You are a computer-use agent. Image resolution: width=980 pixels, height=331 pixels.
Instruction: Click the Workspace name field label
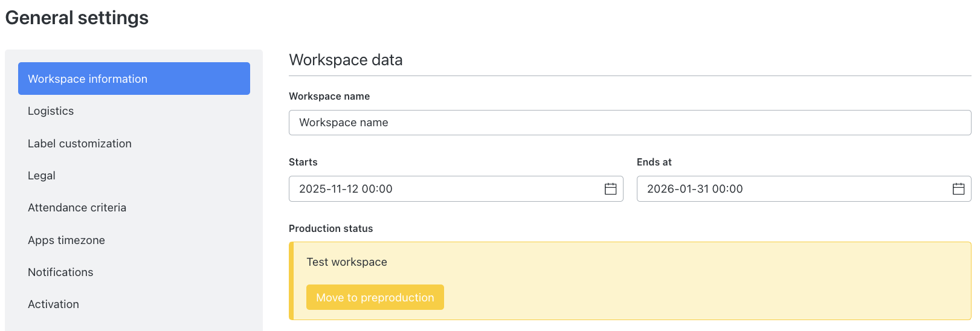[x=329, y=96]
